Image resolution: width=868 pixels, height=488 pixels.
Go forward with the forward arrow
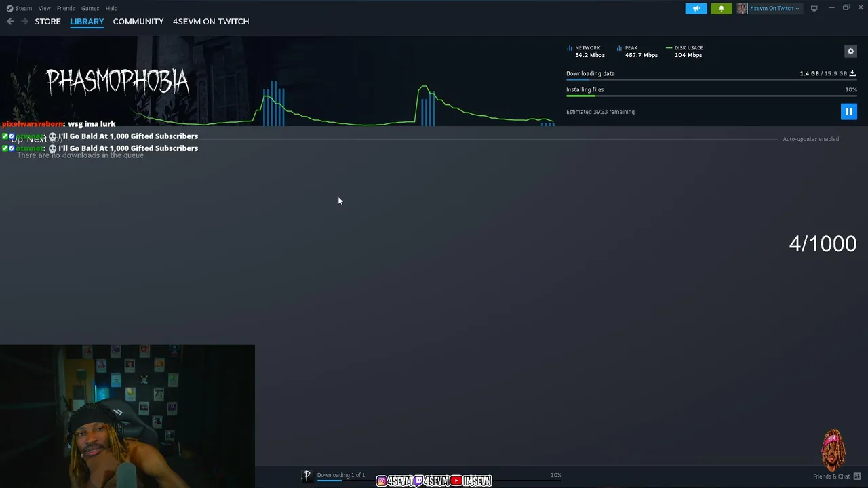24,22
